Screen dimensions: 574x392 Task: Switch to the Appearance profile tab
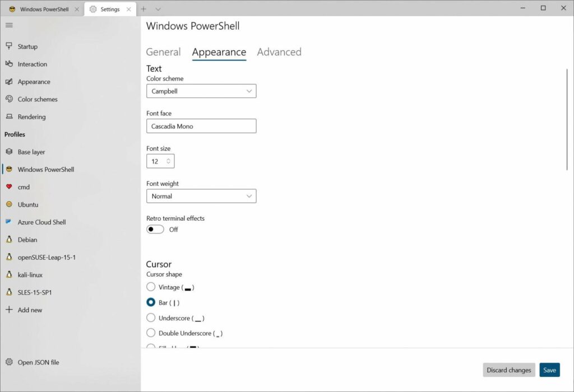tap(219, 52)
